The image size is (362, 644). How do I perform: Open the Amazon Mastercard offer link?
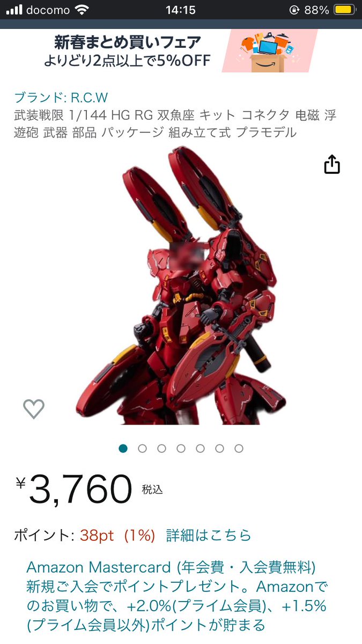pos(177,596)
